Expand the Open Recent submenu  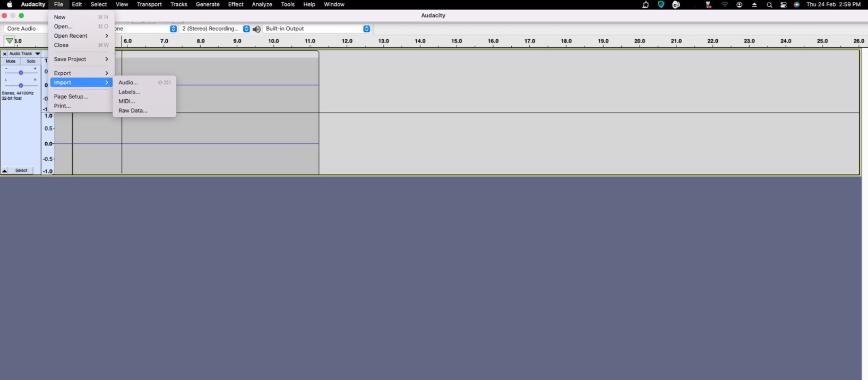[81, 36]
